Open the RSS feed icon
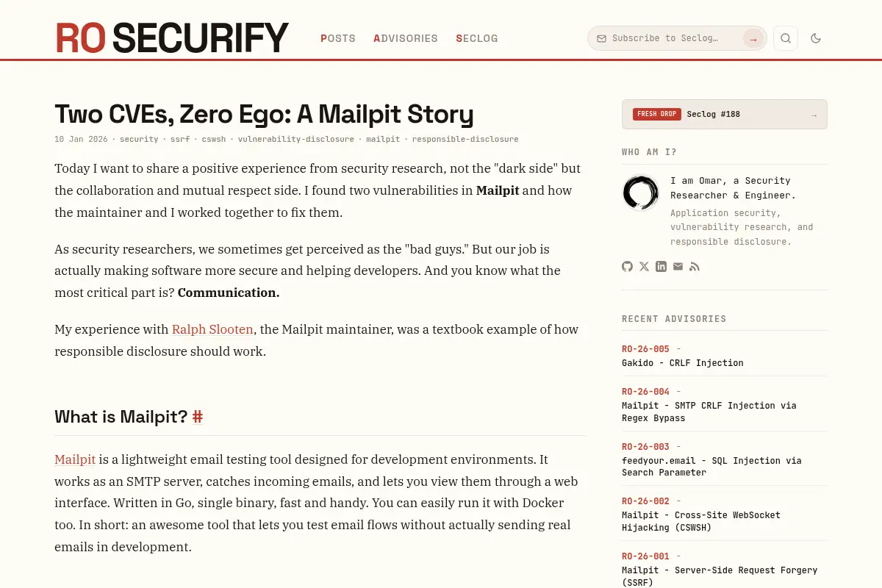882x588 pixels. point(695,266)
